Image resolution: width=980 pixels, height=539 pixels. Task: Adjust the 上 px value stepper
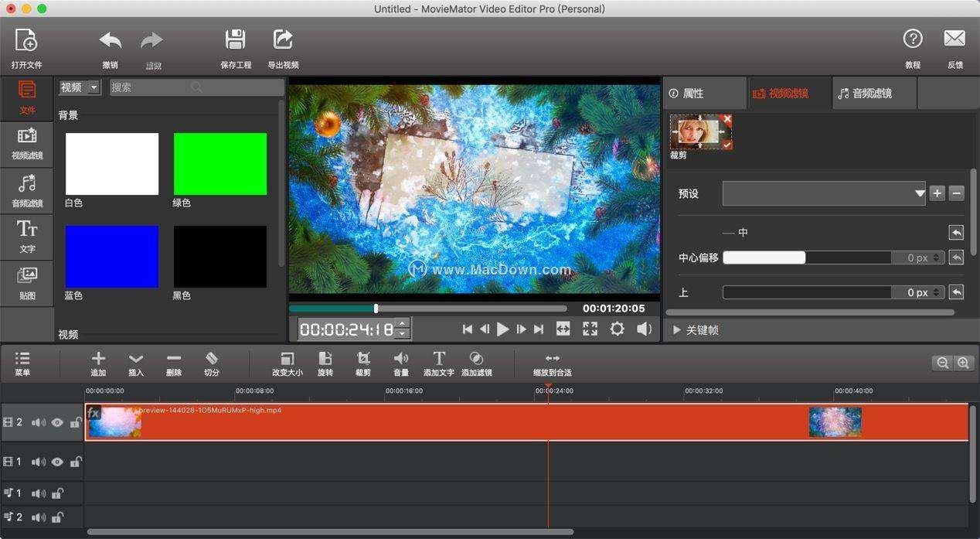(x=937, y=292)
